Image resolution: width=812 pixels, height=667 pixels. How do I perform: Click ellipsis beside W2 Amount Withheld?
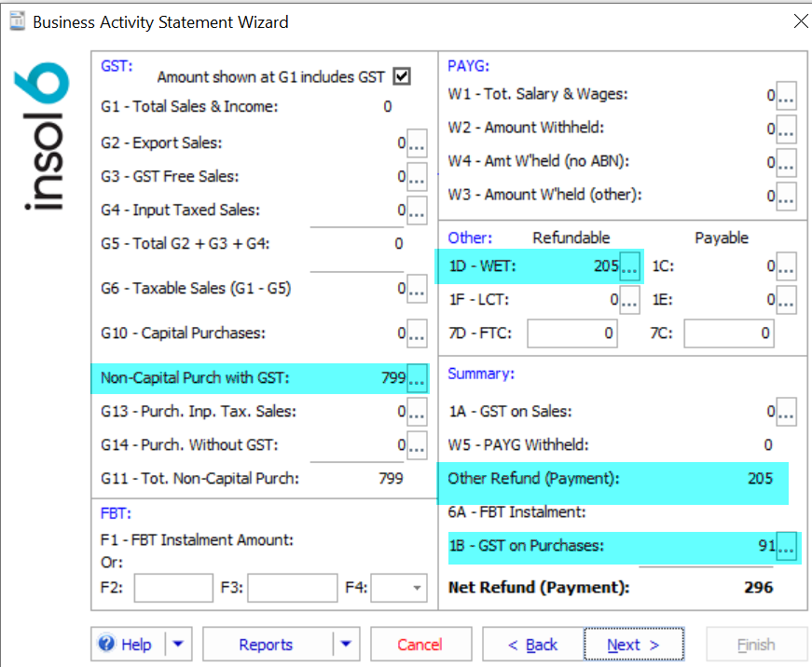tap(786, 129)
